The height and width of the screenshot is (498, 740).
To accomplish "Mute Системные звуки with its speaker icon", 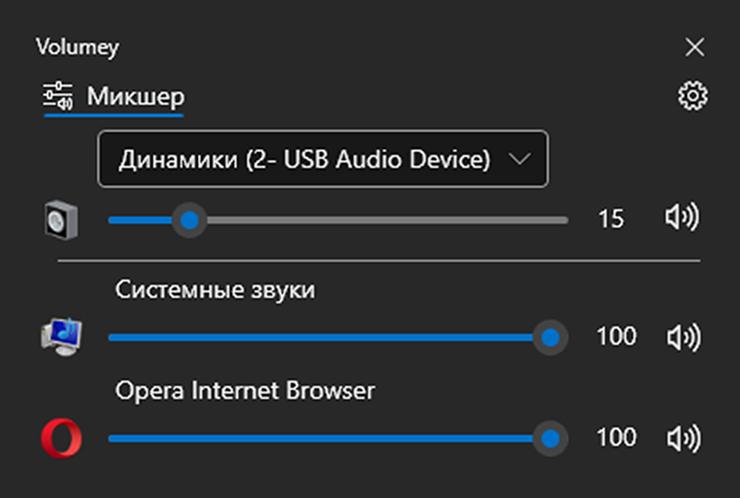I will point(682,337).
